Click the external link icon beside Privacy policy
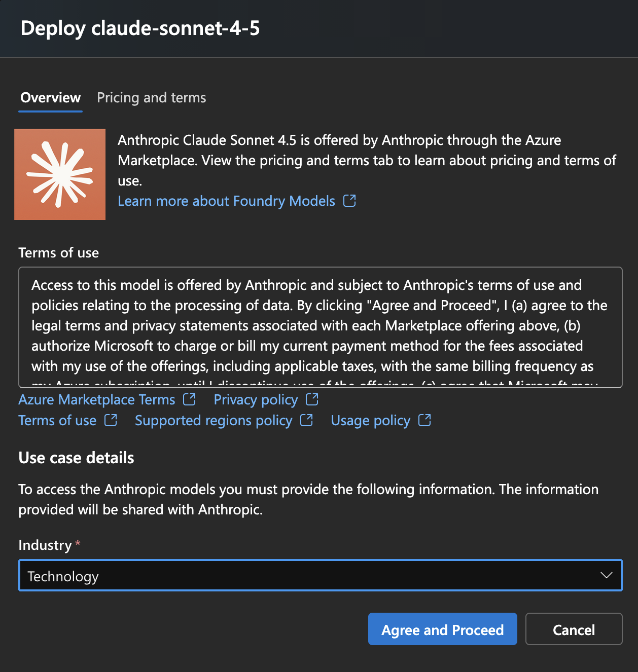This screenshot has height=672, width=638. 311,400
